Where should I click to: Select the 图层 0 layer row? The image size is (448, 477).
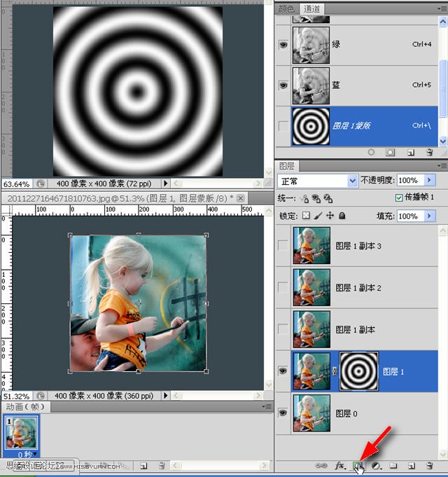pos(357,413)
